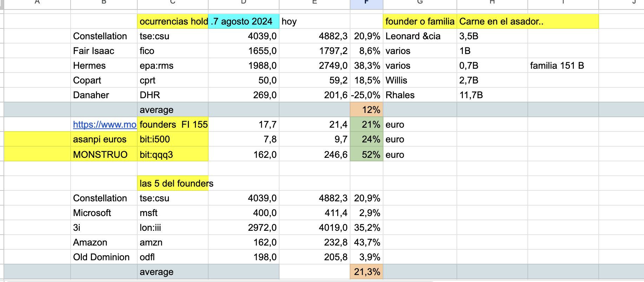Image resolution: width=644 pixels, height=282 pixels.
Task: Select ticker cell 'epa:rms'
Action: coord(173,66)
